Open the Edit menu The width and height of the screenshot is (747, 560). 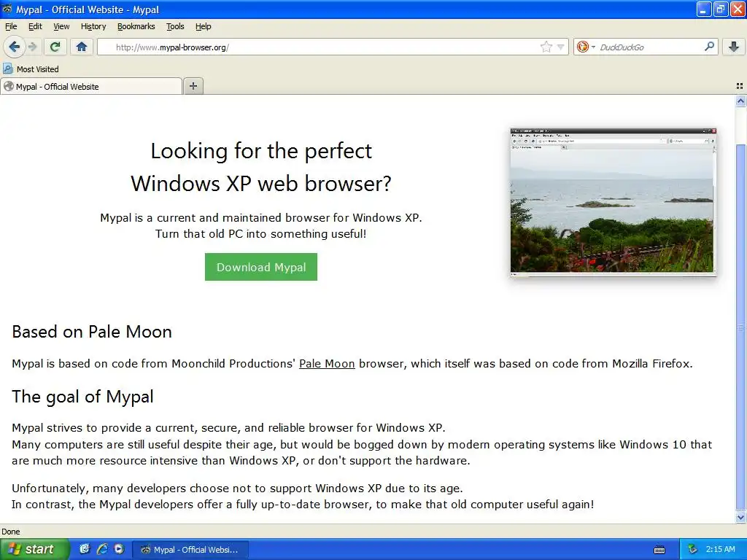(35, 26)
